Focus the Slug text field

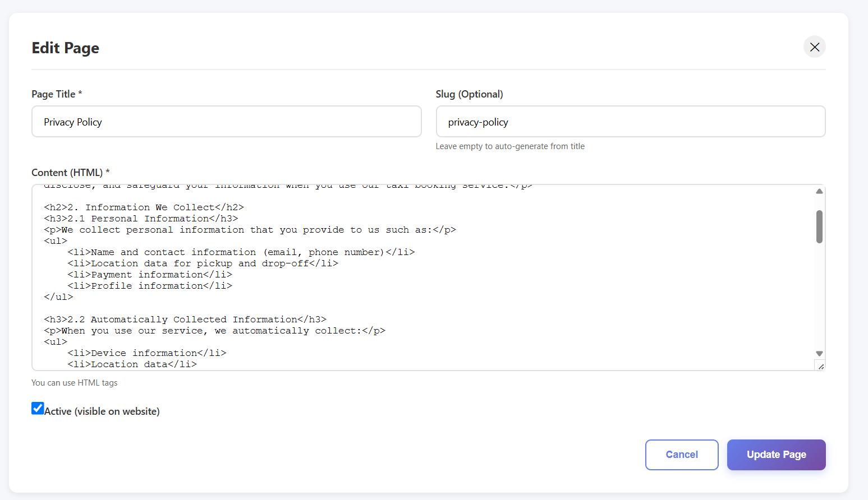tap(630, 122)
